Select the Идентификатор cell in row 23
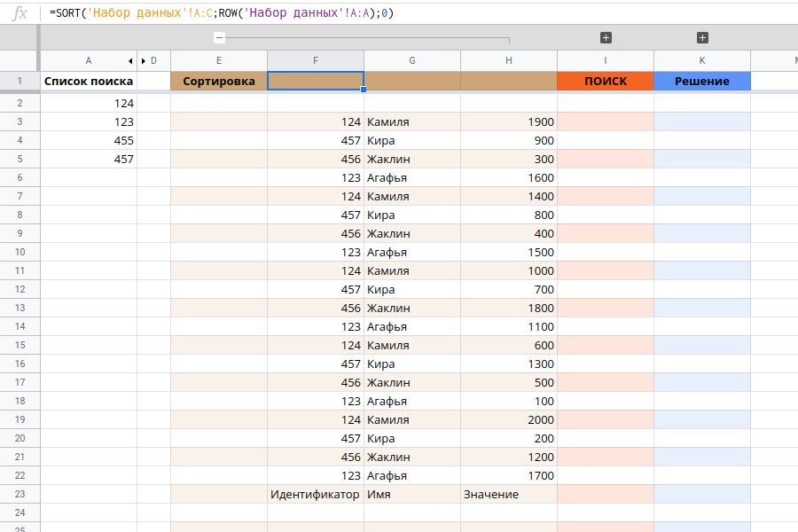 (x=316, y=494)
